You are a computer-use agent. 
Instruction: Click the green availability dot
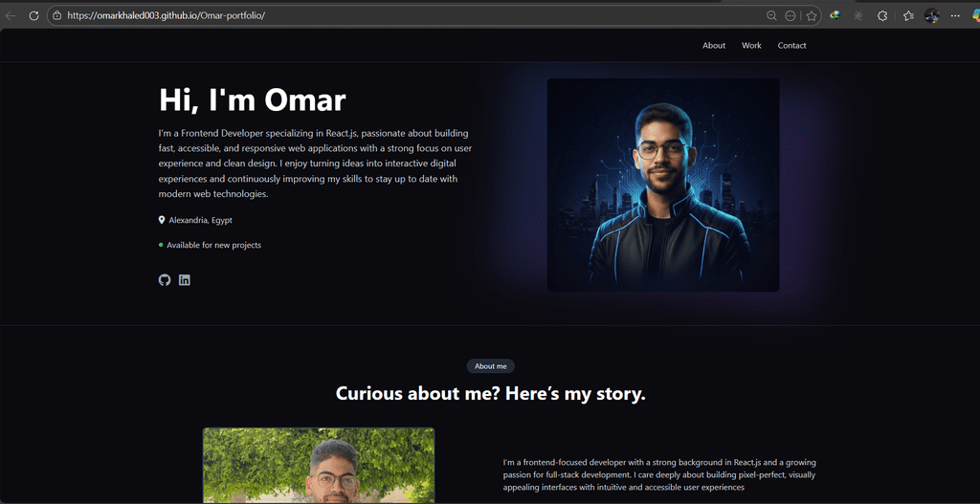pos(161,245)
